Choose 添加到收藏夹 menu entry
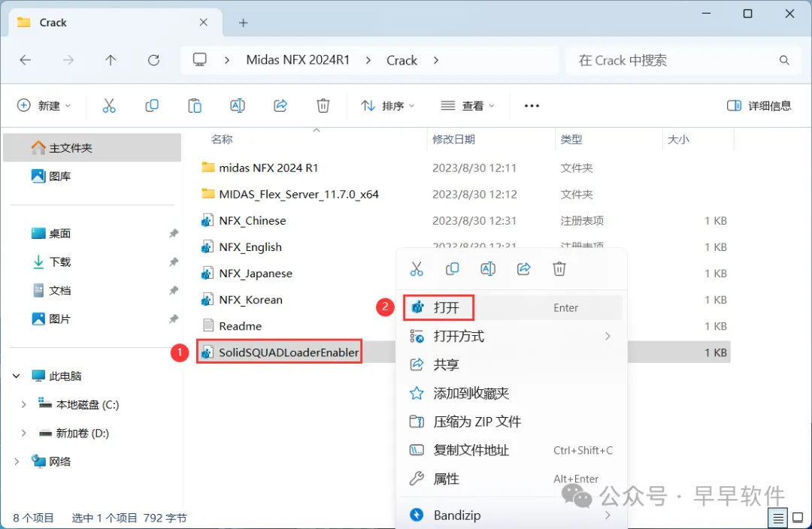This screenshot has height=529, width=812. [513, 393]
